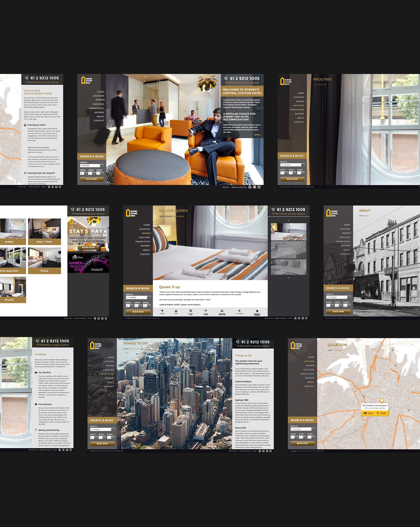Click Book Now on the Facilities page
The width and height of the screenshot is (420, 527).
[x=292, y=179]
